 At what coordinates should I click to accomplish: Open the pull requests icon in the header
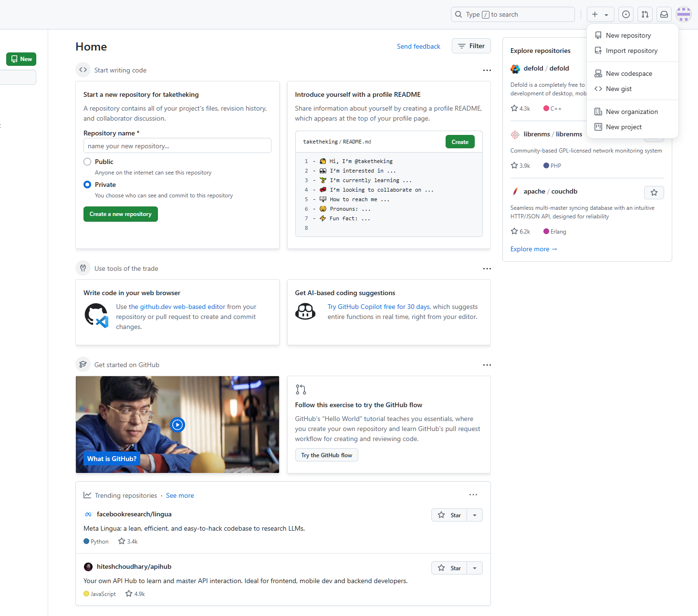point(645,14)
